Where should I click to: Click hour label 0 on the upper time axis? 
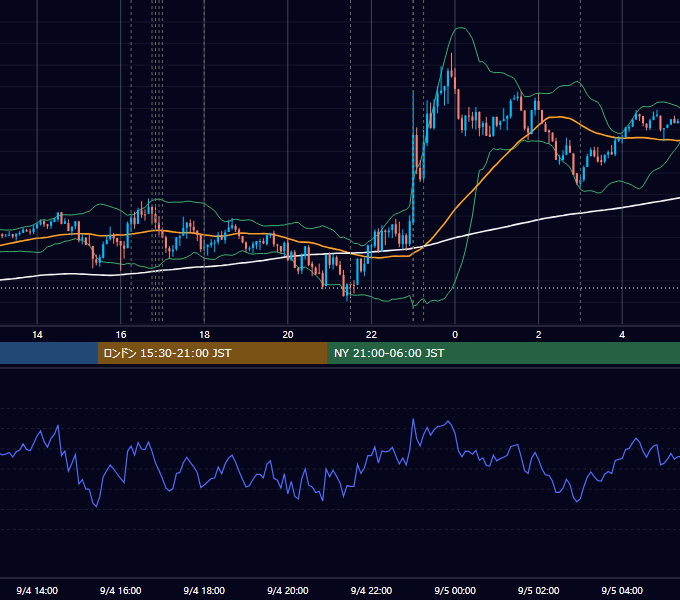click(x=455, y=335)
